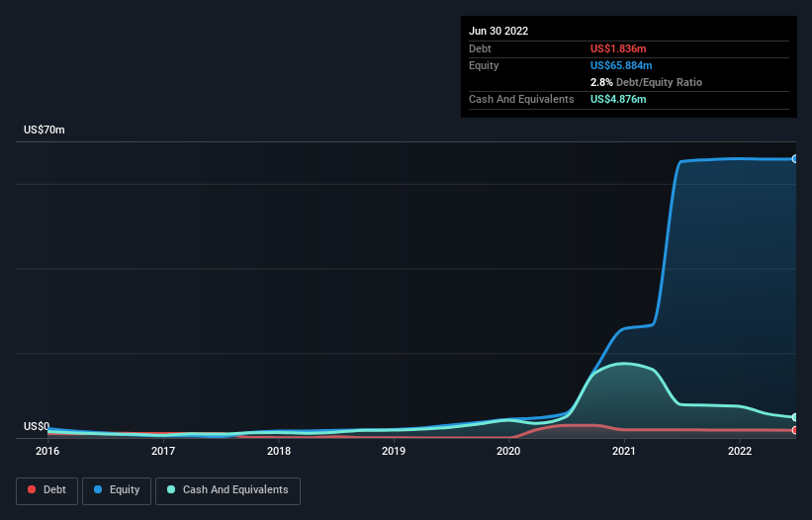Click the teal Cash endpoint marker
This screenshot has height=520, width=812.
[x=795, y=417]
